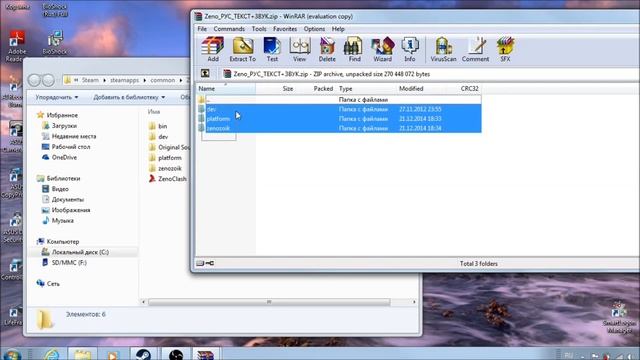
Task: Launch the Wizard toolbar icon
Action: (x=382, y=49)
